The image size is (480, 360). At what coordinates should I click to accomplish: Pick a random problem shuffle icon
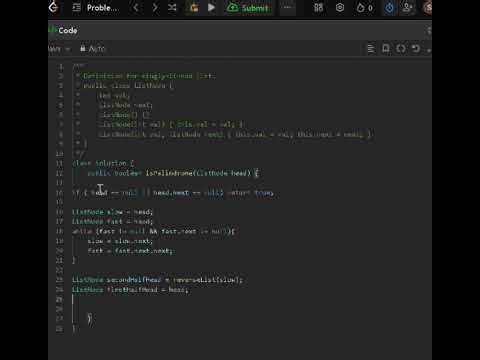172,7
